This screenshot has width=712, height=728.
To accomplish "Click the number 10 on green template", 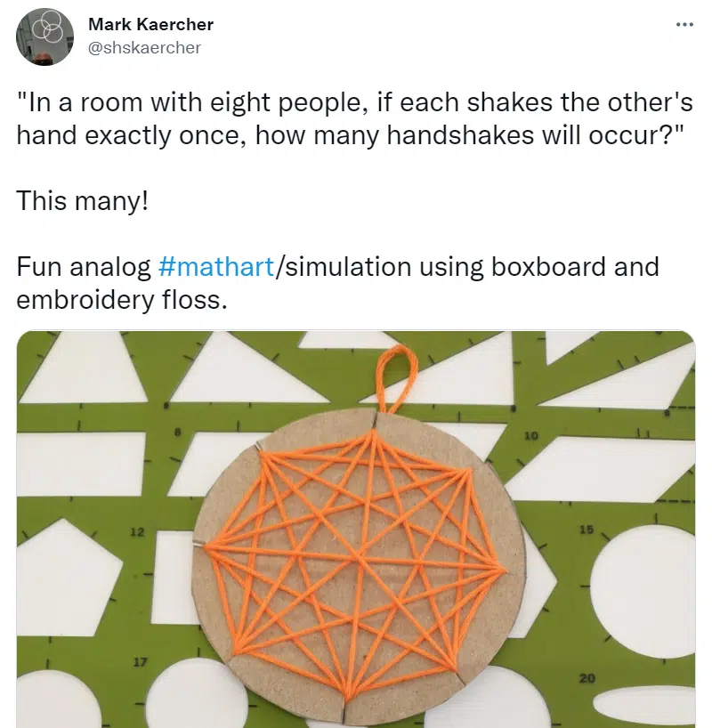I will coord(530,435).
